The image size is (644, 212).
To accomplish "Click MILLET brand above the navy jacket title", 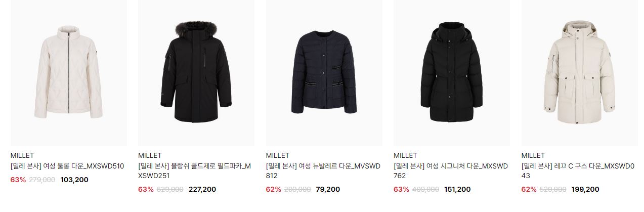I will point(278,155).
